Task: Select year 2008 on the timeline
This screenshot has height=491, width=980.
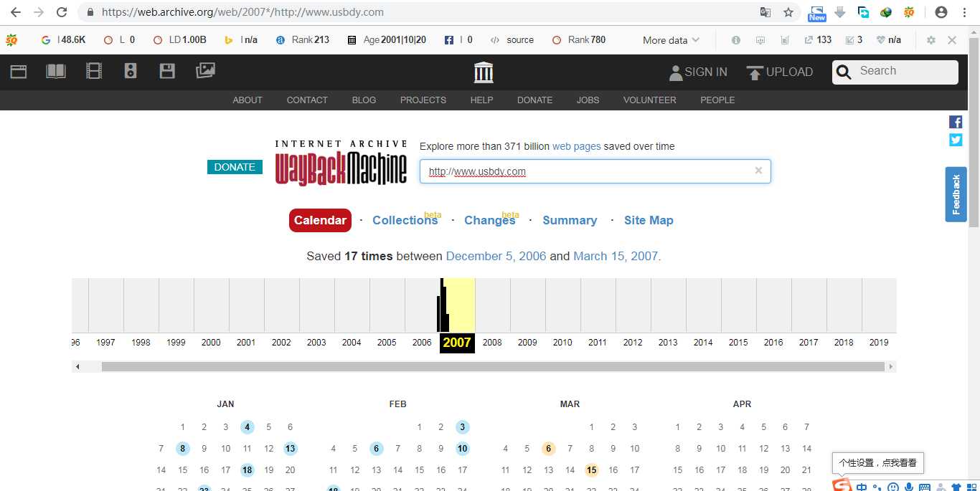Action: [492, 342]
